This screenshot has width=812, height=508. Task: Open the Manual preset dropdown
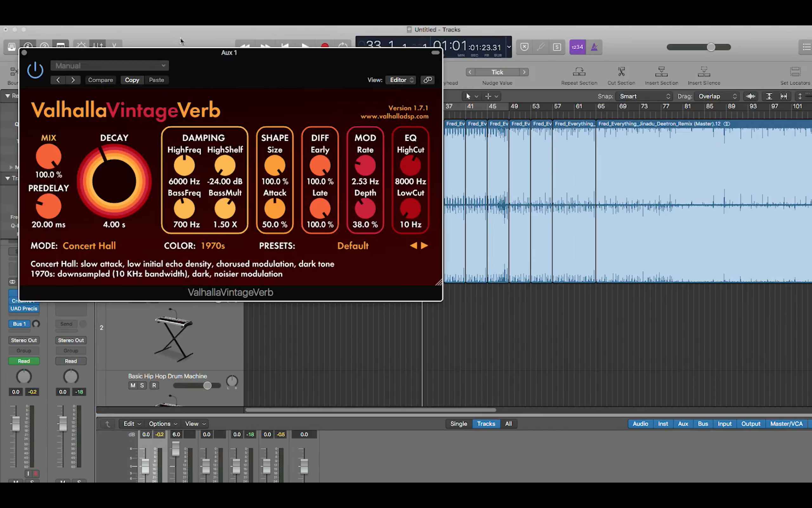click(x=110, y=65)
